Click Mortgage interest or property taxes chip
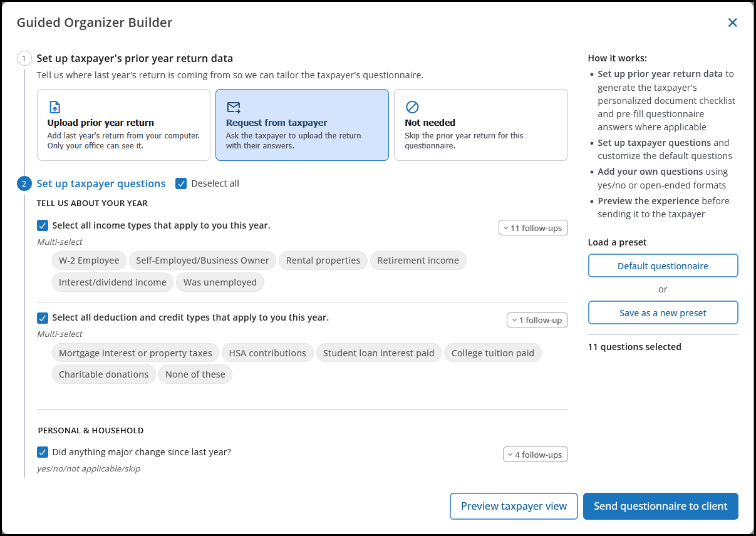This screenshot has height=536, width=756. pyautogui.click(x=135, y=353)
